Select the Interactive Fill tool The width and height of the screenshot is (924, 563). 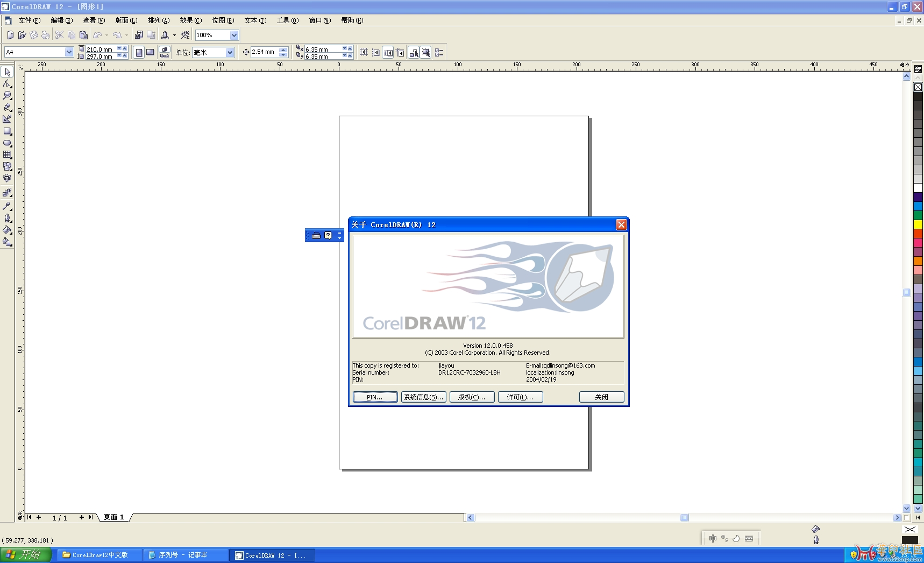[x=7, y=242]
